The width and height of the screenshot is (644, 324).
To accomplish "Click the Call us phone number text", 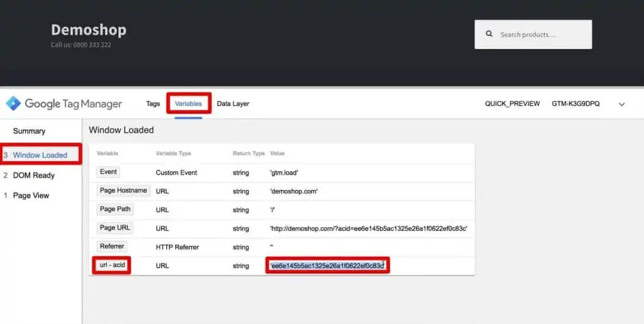I will [x=81, y=45].
